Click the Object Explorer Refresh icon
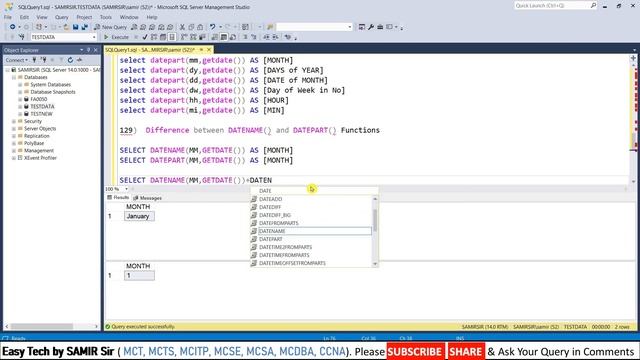Screen dimensions: 640x360 (x=70, y=60)
